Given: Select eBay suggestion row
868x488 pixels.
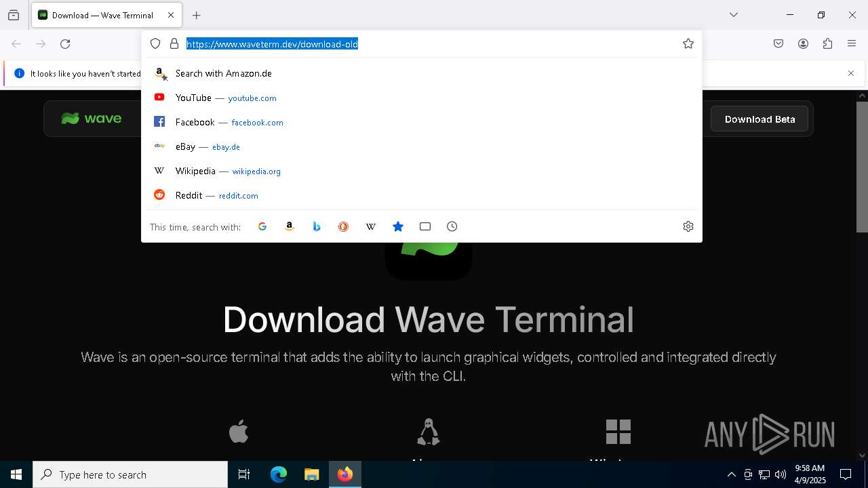Looking at the screenshot, I should [x=422, y=146].
